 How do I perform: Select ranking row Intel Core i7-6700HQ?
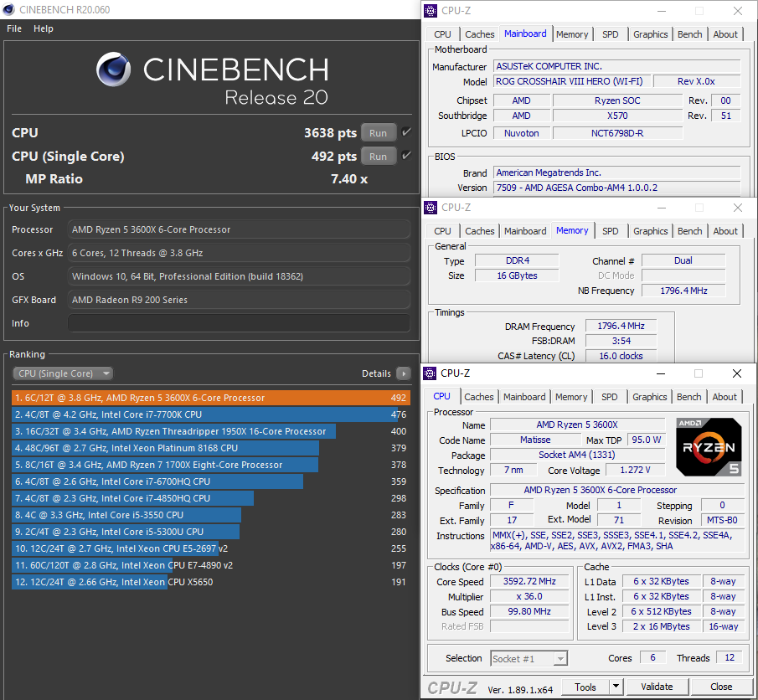point(211,481)
